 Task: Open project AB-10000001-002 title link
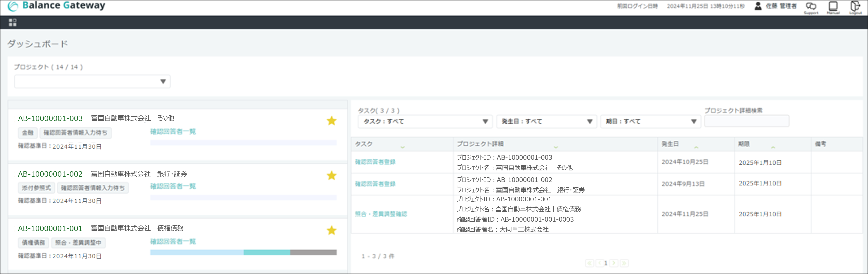click(x=50, y=174)
